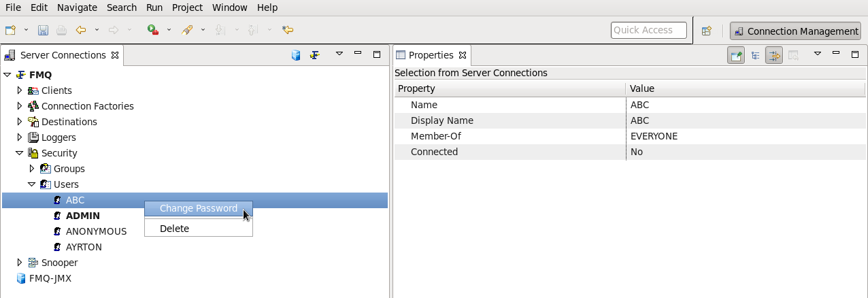This screenshot has width=868, height=298.
Task: Open the Navigate menu
Action: 77,7
